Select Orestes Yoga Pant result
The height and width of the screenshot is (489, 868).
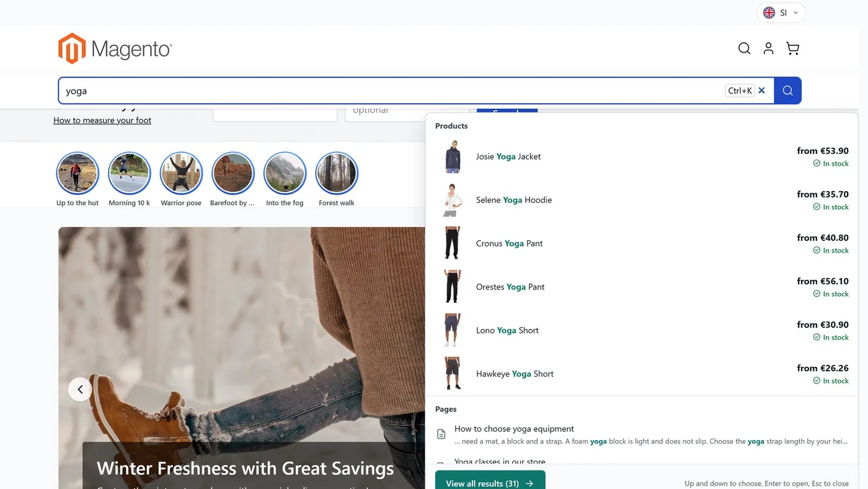(x=642, y=287)
